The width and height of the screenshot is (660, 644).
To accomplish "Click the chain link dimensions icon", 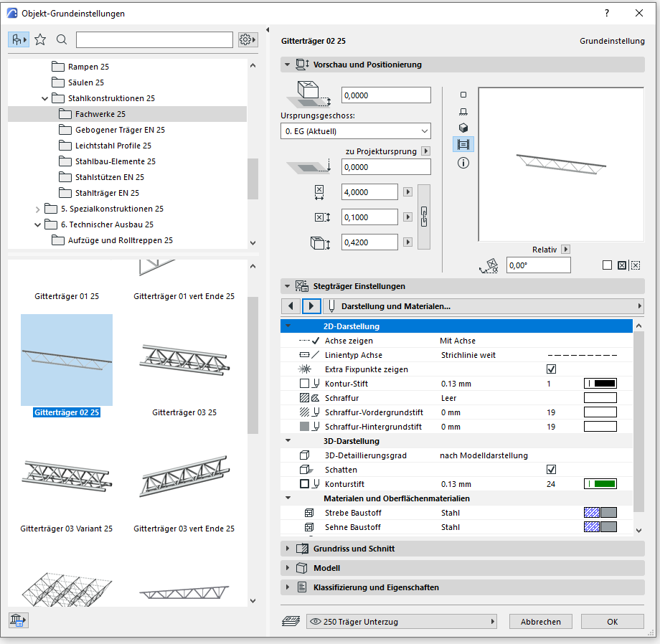I will tap(423, 217).
